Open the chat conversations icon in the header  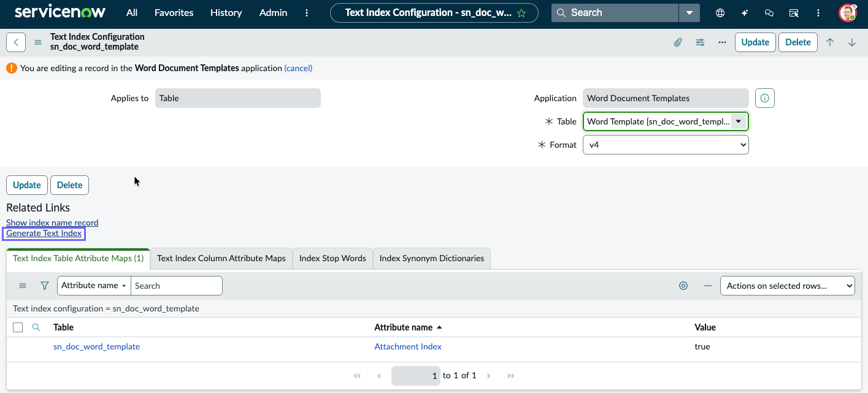769,12
